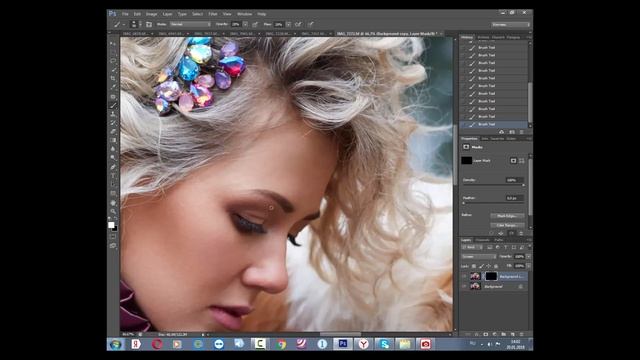
Task: Create a new layer icon
Action: (x=513, y=334)
